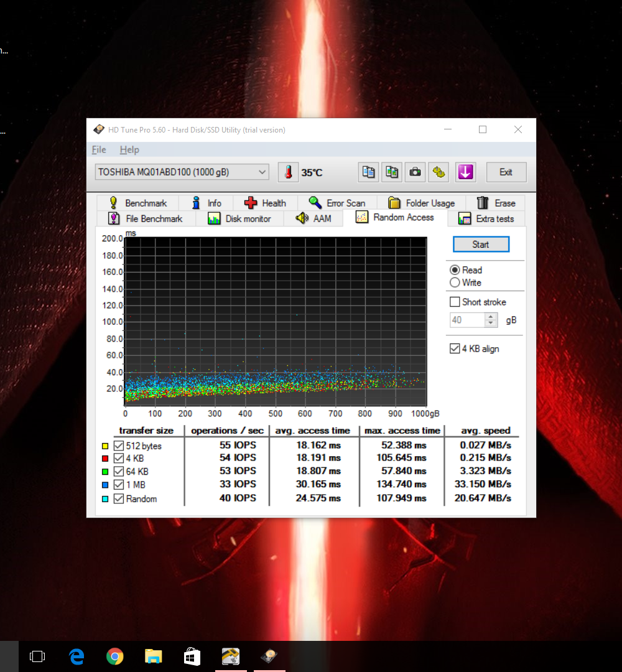Open the Help menu
The image size is (622, 672).
click(129, 149)
